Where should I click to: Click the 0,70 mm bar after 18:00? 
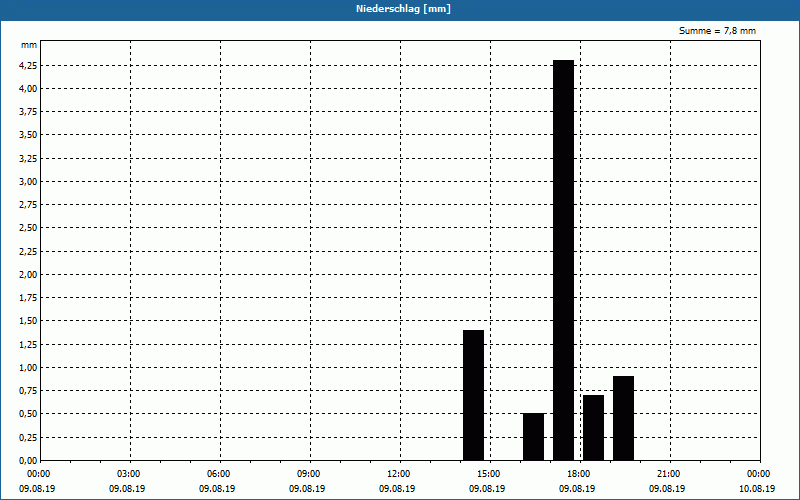(593, 428)
